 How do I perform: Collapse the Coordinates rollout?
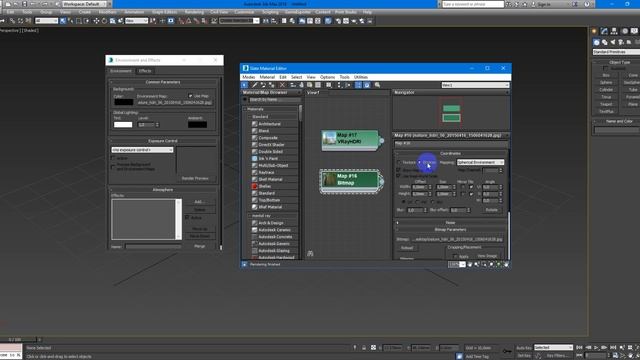[451, 153]
